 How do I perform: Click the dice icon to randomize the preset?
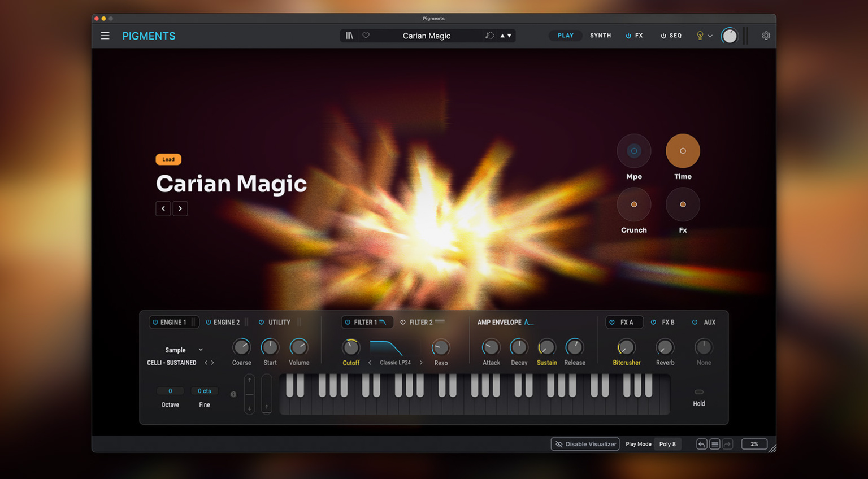[489, 35]
